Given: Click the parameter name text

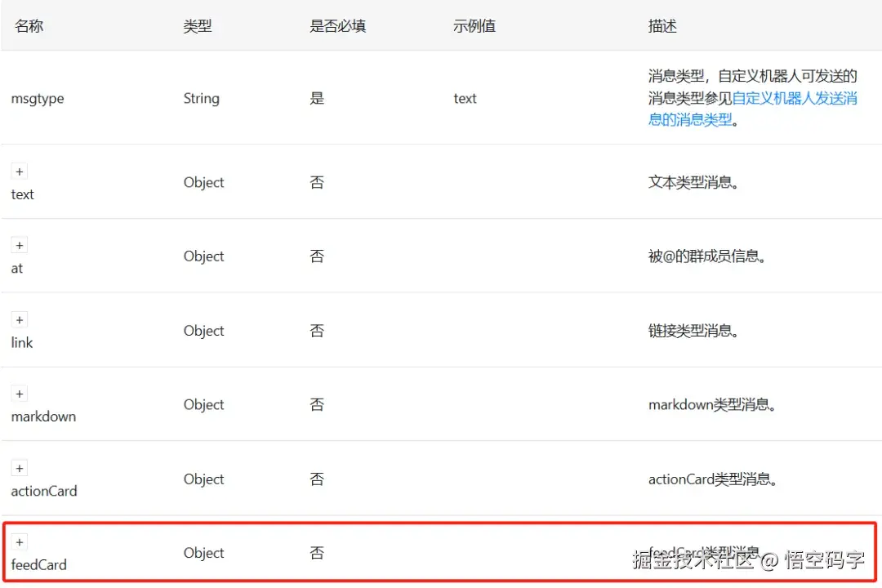Looking at the screenshot, I should tap(23, 194).
